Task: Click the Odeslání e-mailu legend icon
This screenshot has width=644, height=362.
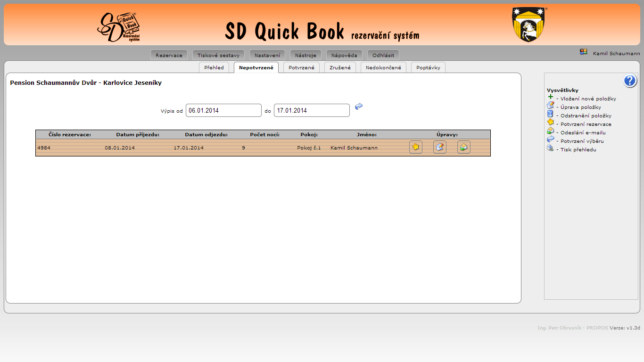Action: click(550, 131)
